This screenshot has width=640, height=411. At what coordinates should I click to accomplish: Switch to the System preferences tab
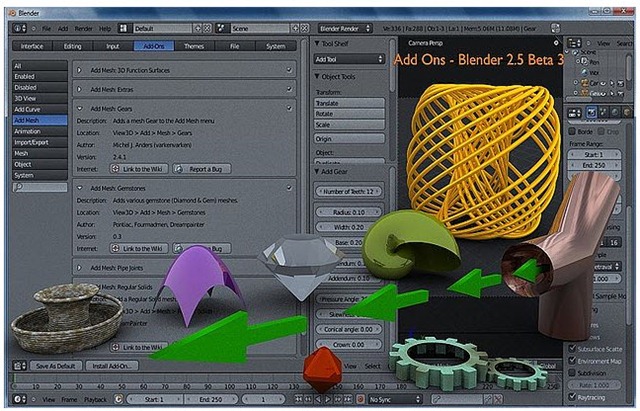coord(276,46)
